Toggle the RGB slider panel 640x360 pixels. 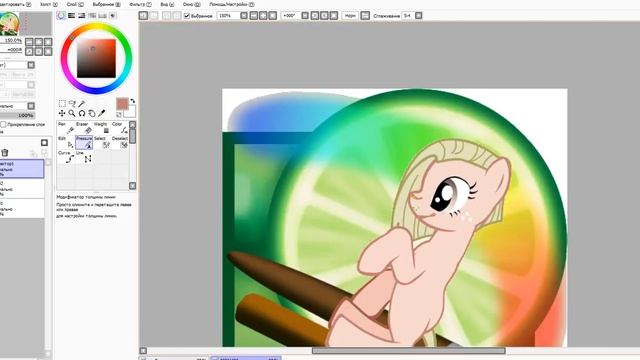pos(71,16)
